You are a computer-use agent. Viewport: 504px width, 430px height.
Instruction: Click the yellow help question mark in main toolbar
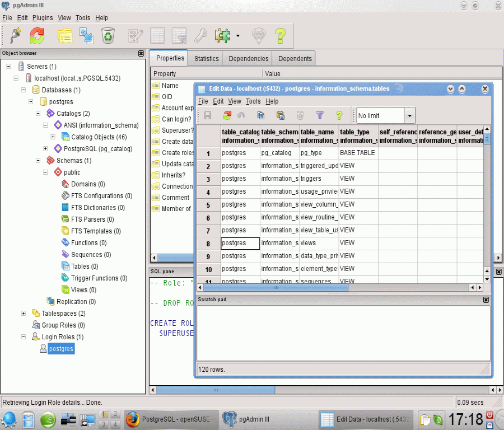point(281,35)
